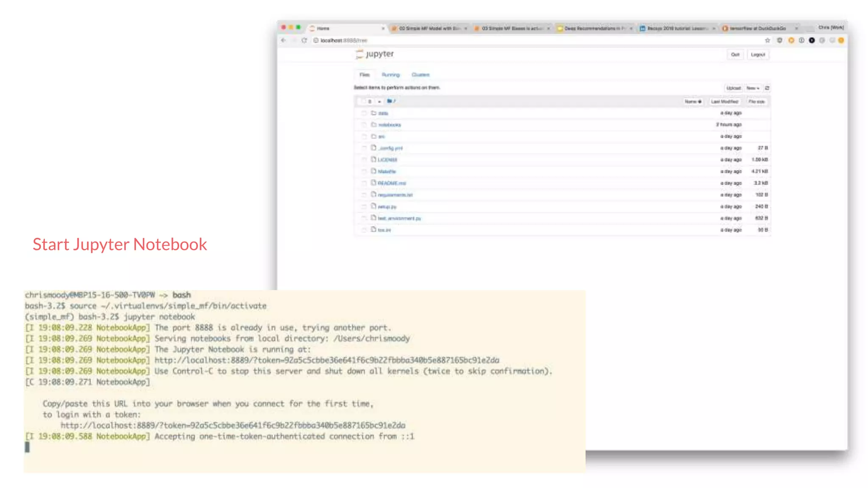Switch to the '03 Simple MF Biases' browser tab
Image resolution: width=868 pixels, height=488 pixels.
tap(512, 28)
